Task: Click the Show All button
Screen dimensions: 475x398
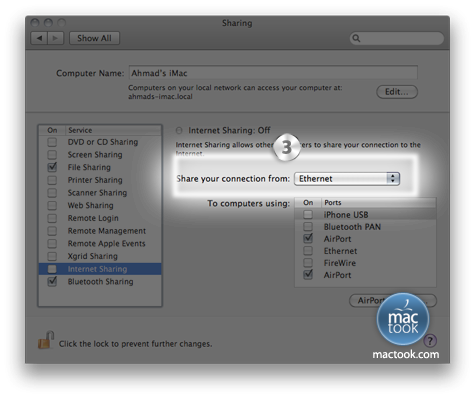Action: click(94, 38)
